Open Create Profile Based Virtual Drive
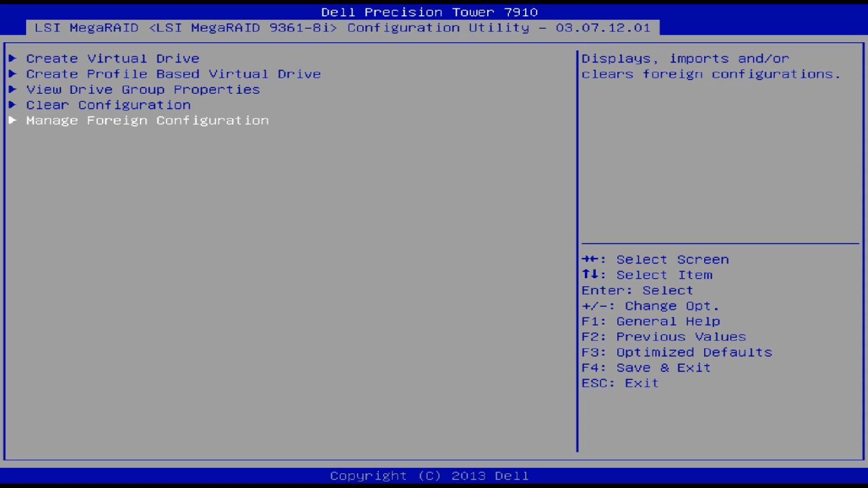The width and height of the screenshot is (868, 488). (173, 74)
